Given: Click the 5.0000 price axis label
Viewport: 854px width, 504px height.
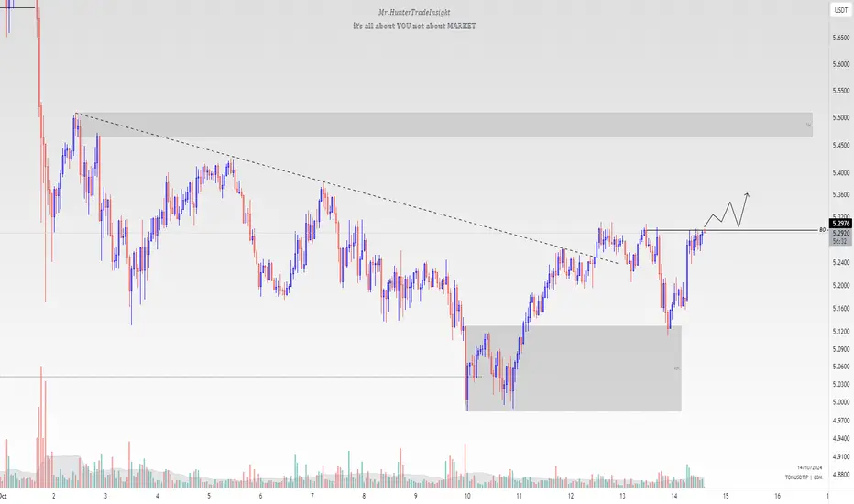Looking at the screenshot, I should coord(841,402).
